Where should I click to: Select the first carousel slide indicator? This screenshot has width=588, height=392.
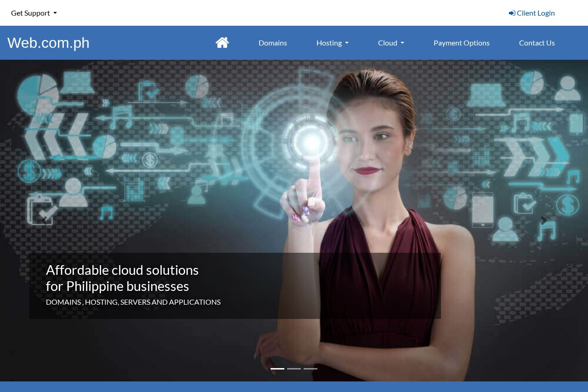click(x=277, y=369)
